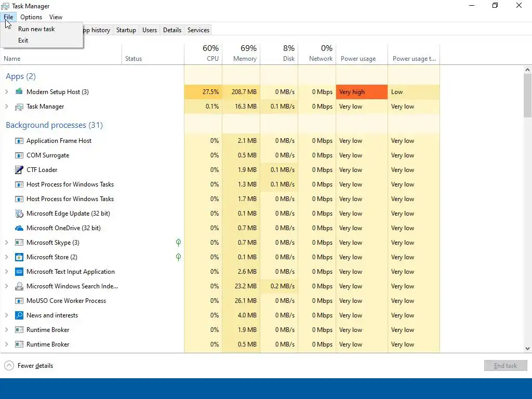Sort by the Network column header

tap(317, 54)
